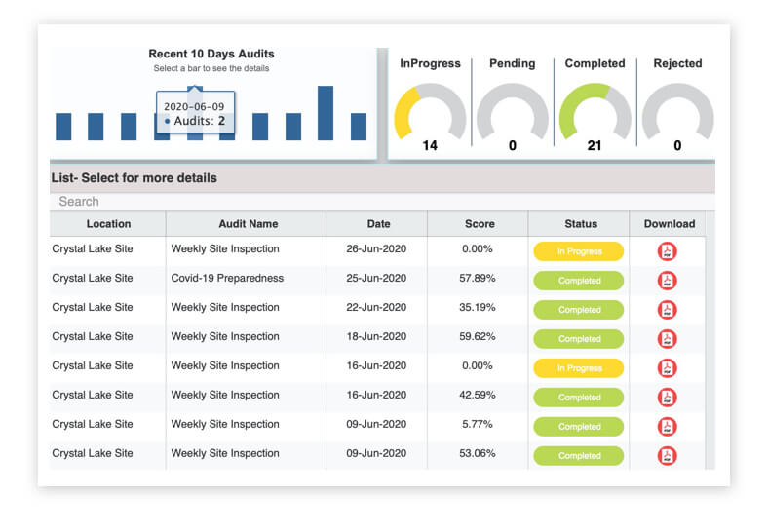The width and height of the screenshot is (768, 532).
Task: Select the 18-Jun-2020 date cell
Action: (x=376, y=336)
